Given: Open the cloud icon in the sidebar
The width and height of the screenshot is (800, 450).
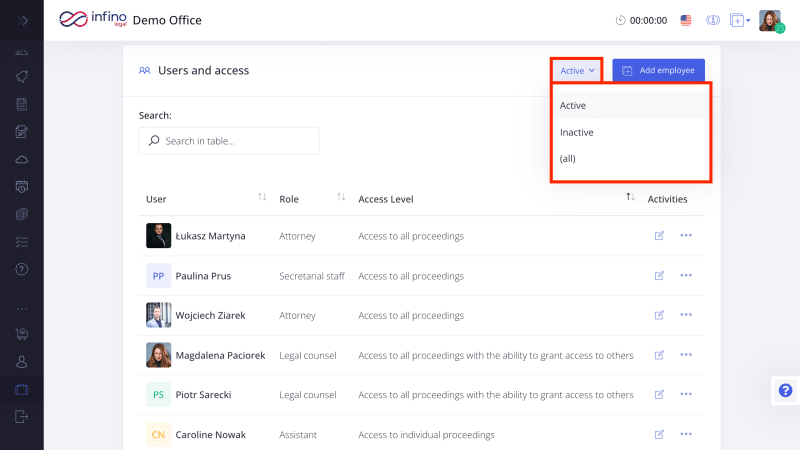Looking at the screenshot, I should [22, 159].
